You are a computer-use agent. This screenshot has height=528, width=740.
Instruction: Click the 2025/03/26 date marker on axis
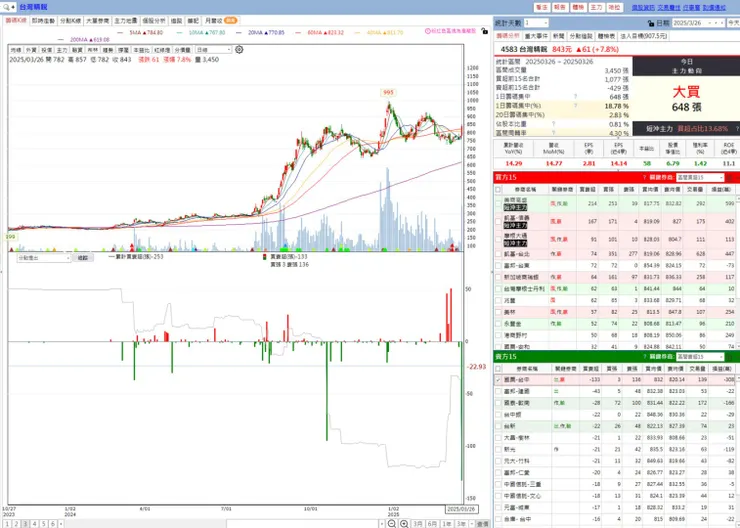462,509
